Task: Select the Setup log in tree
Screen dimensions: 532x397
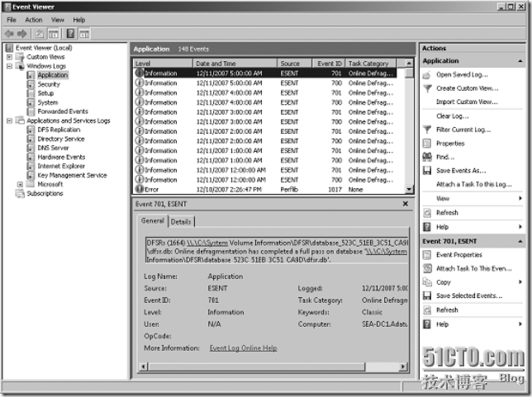Action: coord(45,93)
